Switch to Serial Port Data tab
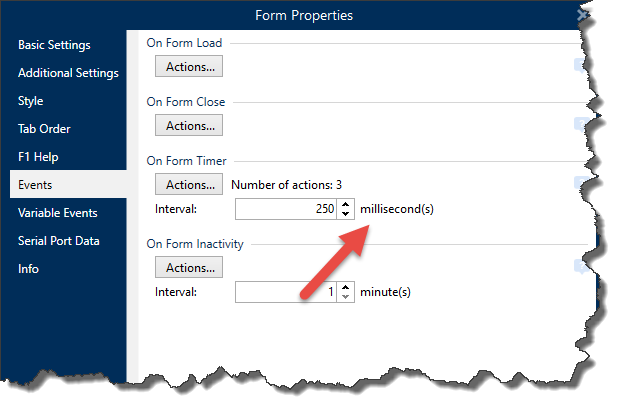Image resolution: width=623 pixels, height=411 pixels. click(58, 241)
